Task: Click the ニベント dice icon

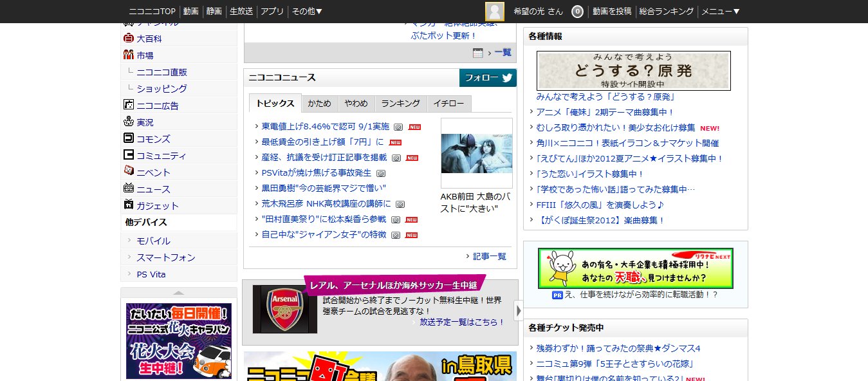Action: point(128,172)
